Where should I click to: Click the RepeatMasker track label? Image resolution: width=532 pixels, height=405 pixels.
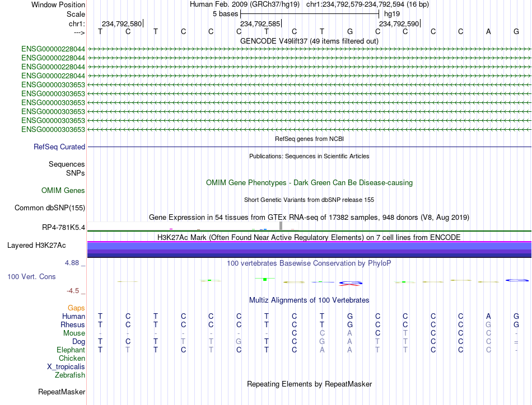point(62,392)
